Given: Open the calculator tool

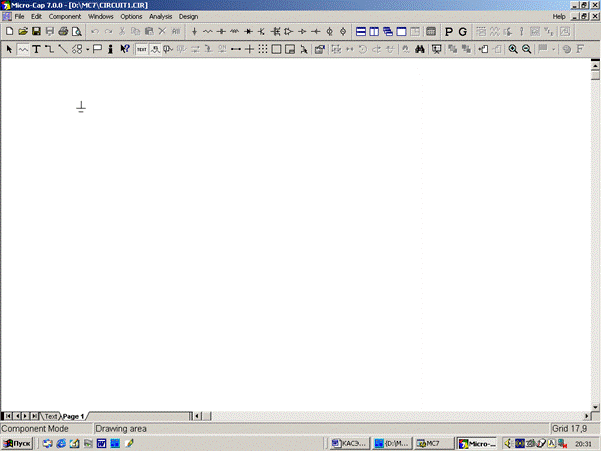Looking at the screenshot, I should click(431, 31).
